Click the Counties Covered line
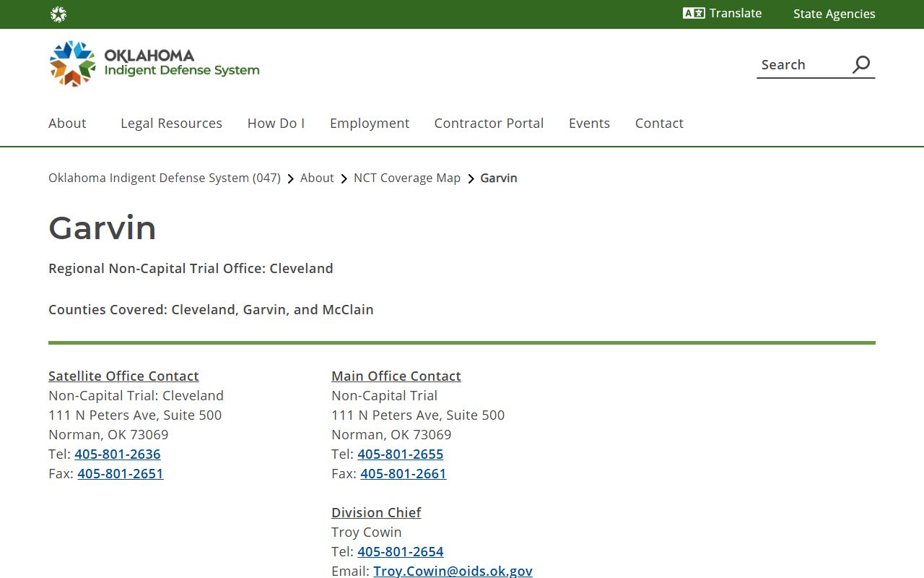This screenshot has height=578, width=924. click(211, 309)
